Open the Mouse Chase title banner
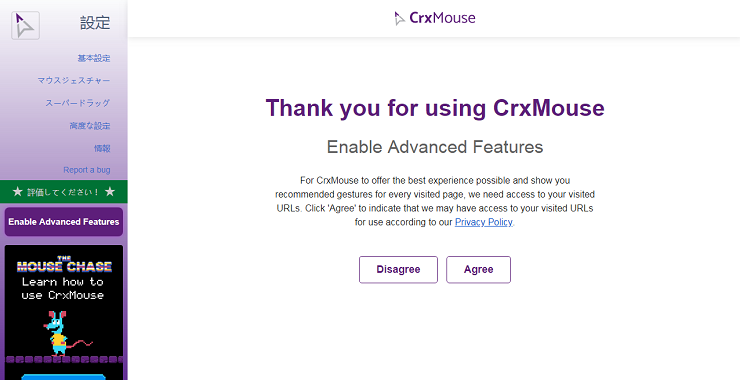The image size is (740, 380). [64, 265]
